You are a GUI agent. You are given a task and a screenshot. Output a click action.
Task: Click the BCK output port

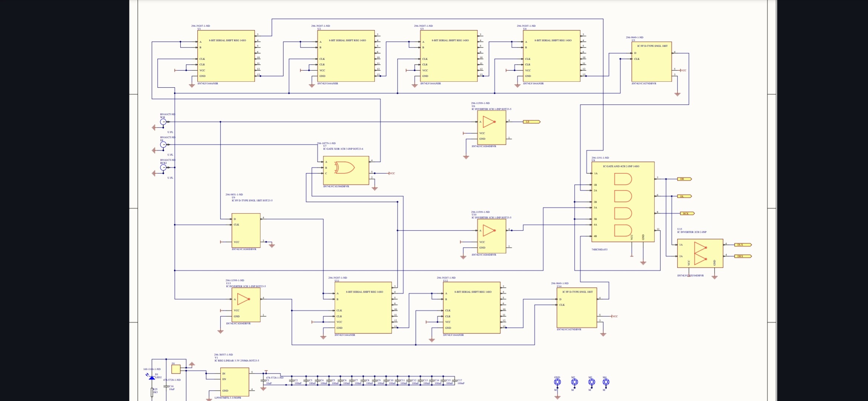[x=687, y=213]
